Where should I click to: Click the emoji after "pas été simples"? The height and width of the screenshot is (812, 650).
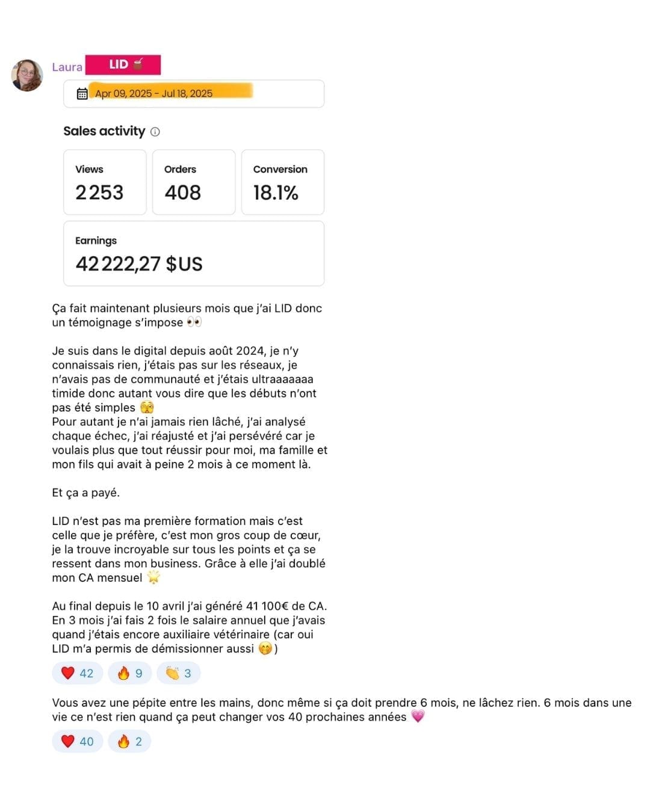[x=147, y=408]
